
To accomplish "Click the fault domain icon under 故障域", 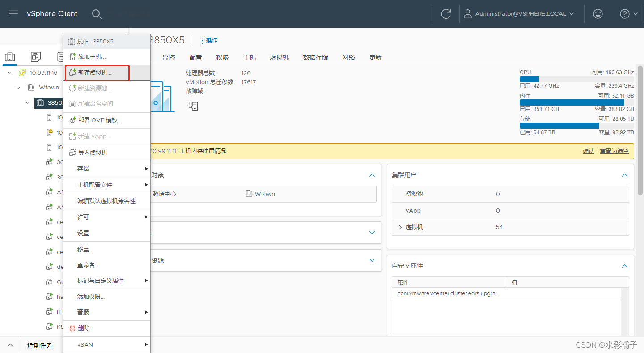I will click(193, 106).
